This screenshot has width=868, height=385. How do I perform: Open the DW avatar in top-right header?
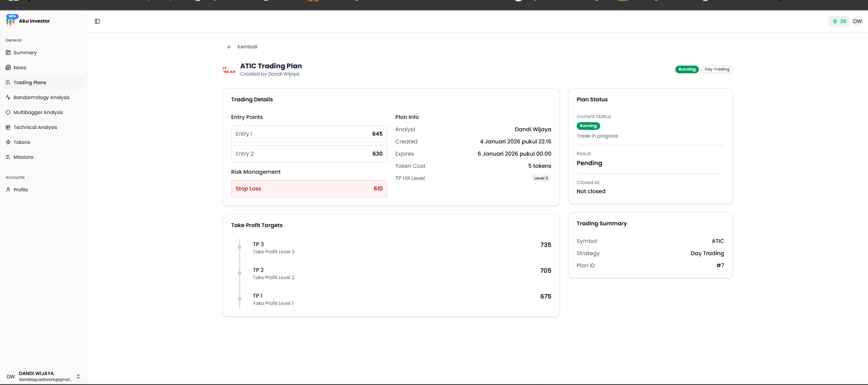point(858,21)
